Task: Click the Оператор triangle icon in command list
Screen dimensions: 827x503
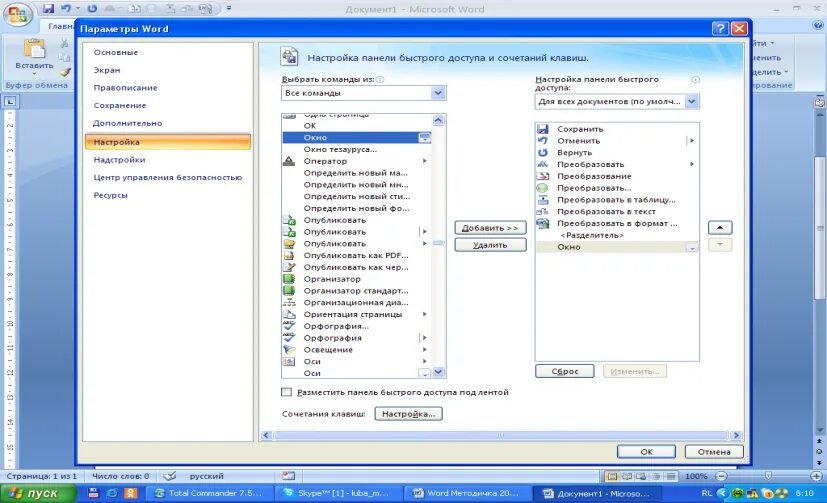Action: 289,161
